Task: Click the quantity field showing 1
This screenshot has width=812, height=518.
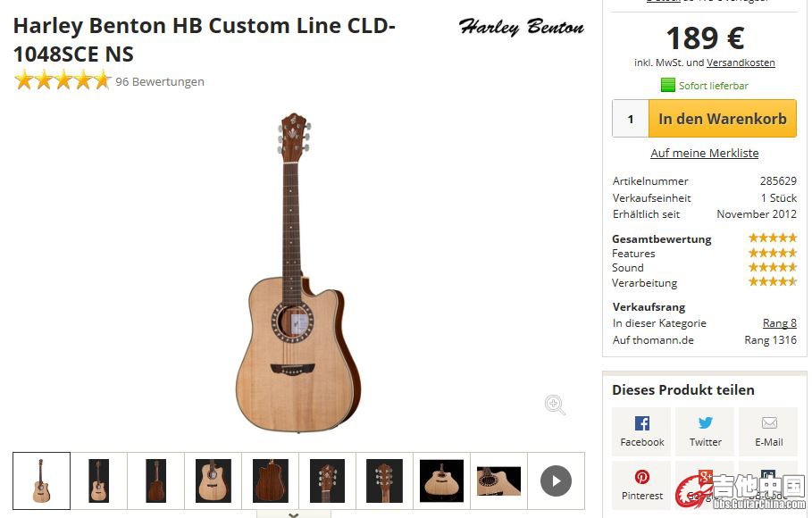Action: tap(631, 119)
